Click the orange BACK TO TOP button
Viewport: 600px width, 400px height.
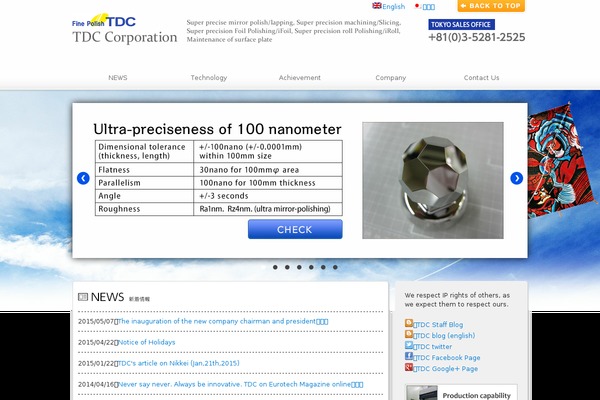(491, 6)
